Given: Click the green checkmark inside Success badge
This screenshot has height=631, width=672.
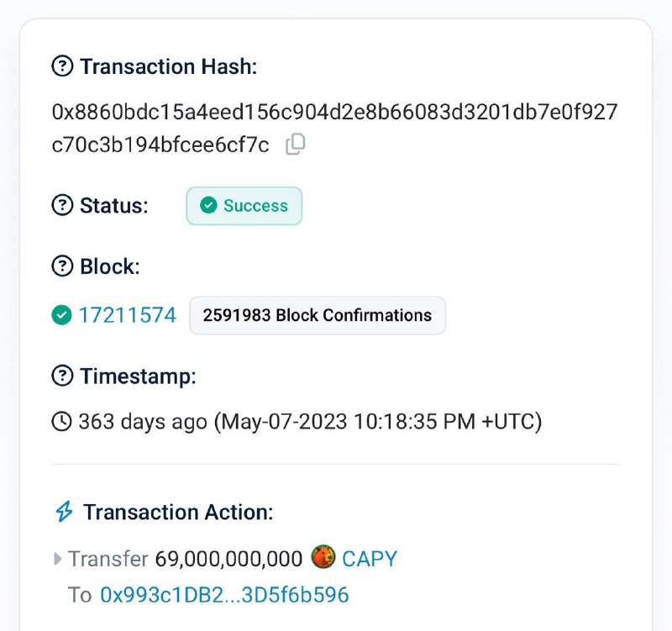Looking at the screenshot, I should coord(208,205).
